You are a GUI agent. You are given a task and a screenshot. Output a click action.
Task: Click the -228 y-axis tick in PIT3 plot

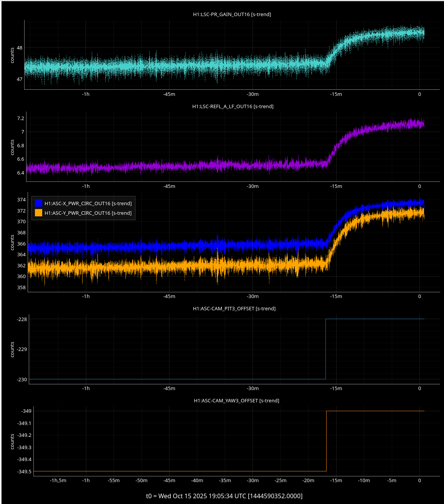pos(21,319)
